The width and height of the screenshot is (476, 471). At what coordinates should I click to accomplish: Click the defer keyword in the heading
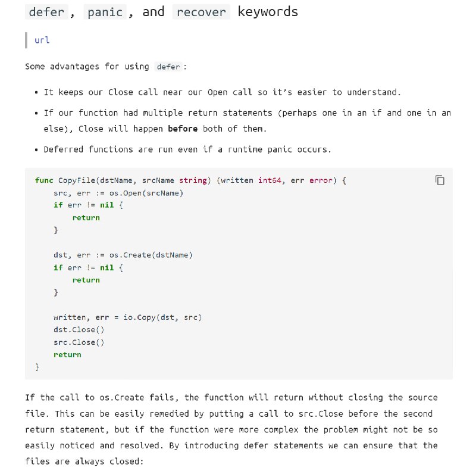pyautogui.click(x=46, y=12)
